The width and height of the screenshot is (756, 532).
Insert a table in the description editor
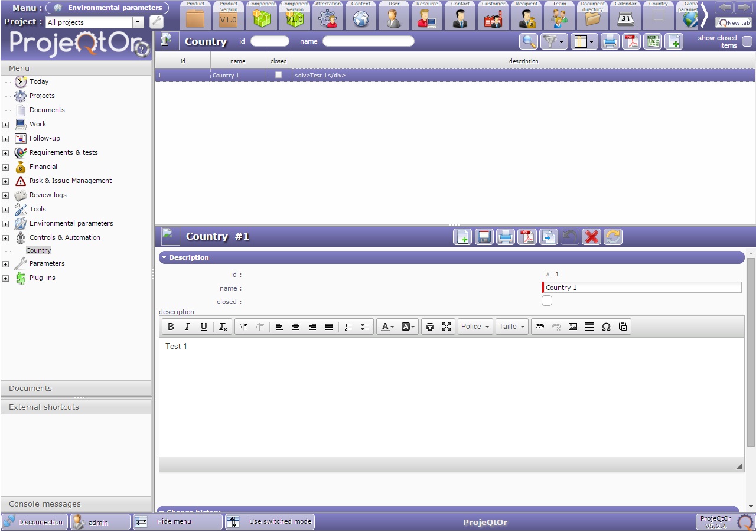click(x=589, y=327)
